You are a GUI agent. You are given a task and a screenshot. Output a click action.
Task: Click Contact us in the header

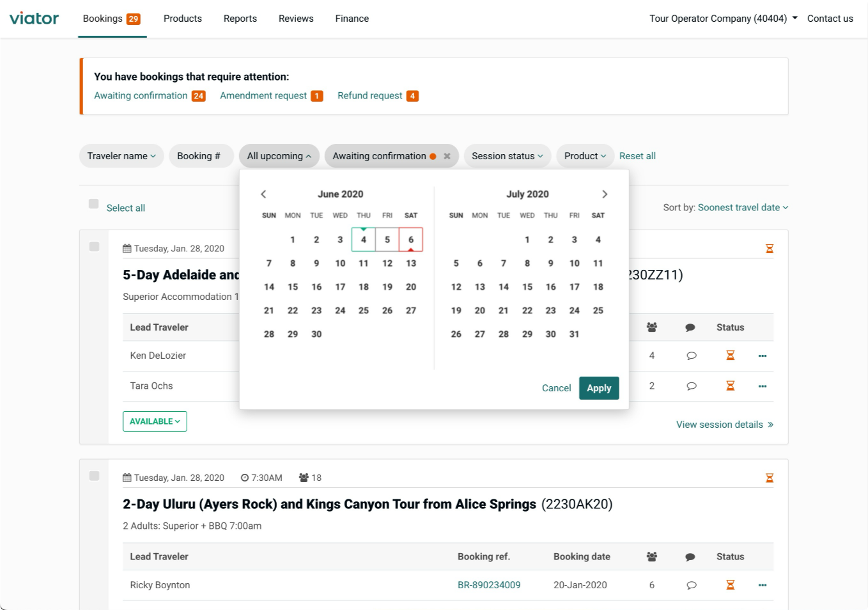(x=830, y=19)
